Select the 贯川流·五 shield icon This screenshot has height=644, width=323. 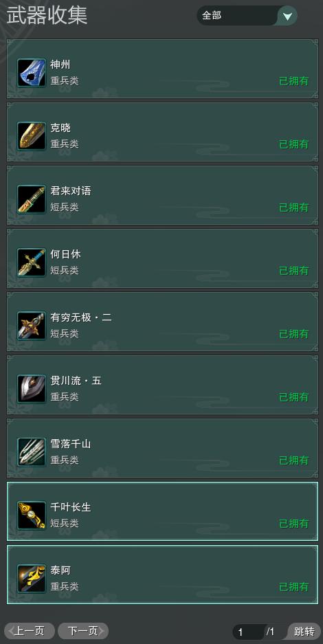[32, 389]
